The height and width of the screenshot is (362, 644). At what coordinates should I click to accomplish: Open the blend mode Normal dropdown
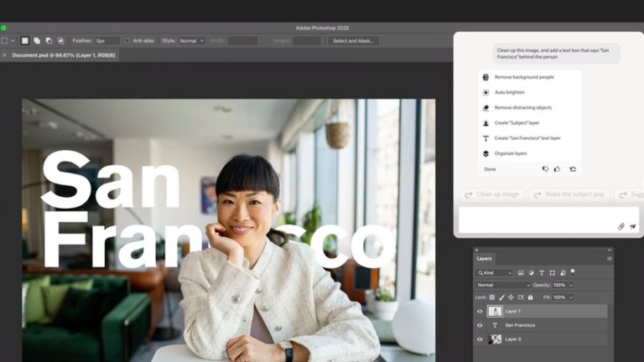(x=503, y=285)
